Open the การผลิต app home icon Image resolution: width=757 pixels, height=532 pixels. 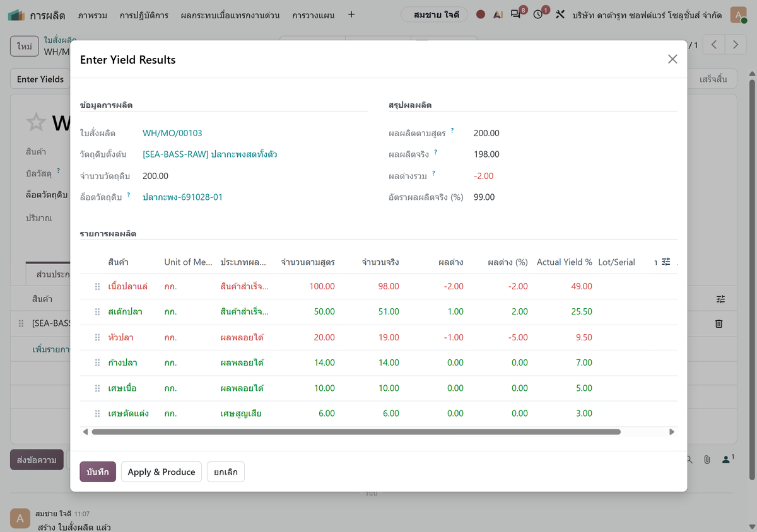tap(16, 14)
